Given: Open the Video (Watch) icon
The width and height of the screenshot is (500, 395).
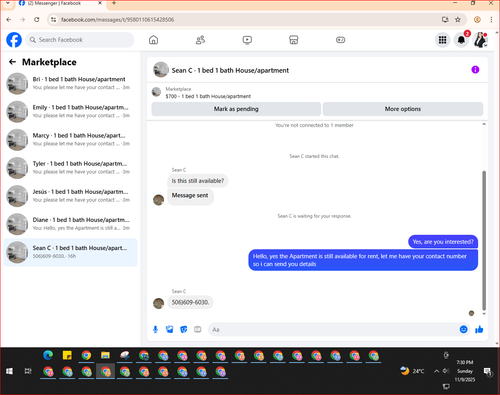Looking at the screenshot, I should coord(247,40).
